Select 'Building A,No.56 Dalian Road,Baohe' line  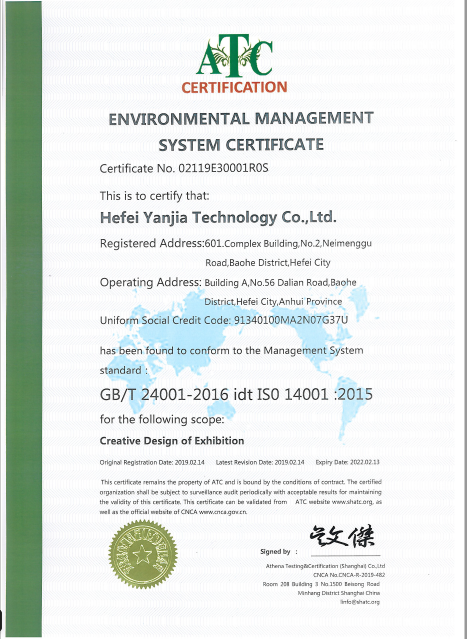coord(280,282)
